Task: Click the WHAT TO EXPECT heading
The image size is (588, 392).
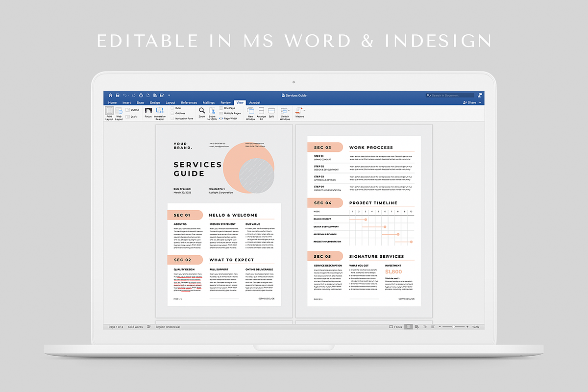Action: click(231, 260)
